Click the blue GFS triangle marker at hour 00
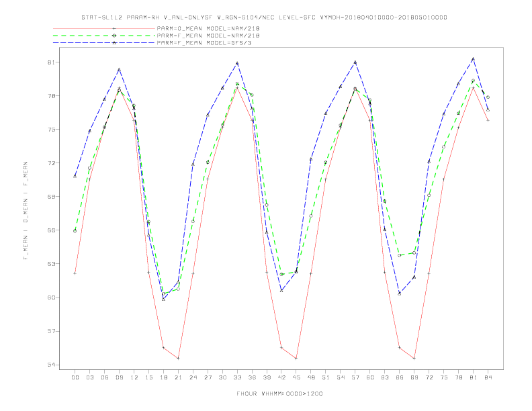The height and width of the screenshot is (411, 532). point(75,177)
